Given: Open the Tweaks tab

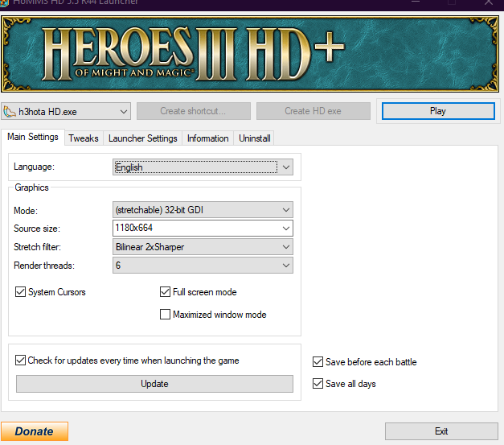Looking at the screenshot, I should point(84,138).
